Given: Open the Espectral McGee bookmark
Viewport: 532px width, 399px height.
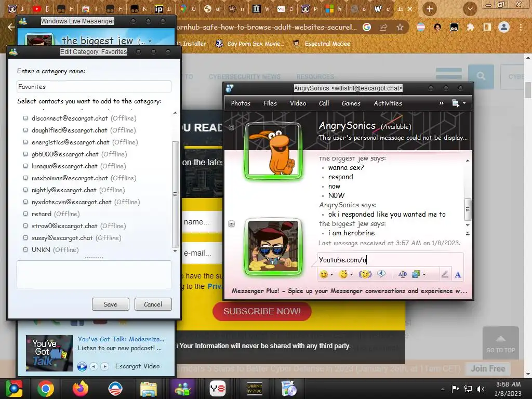Looking at the screenshot, I should (x=321, y=44).
